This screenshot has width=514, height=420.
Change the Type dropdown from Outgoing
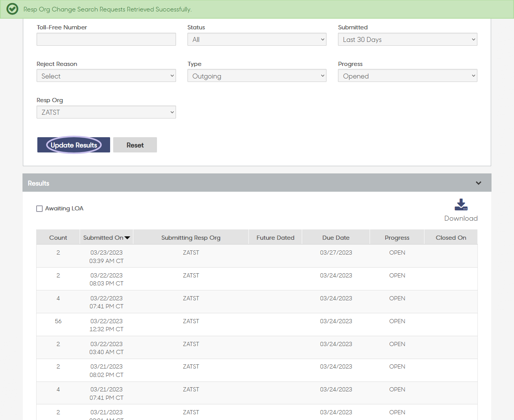[x=256, y=75]
